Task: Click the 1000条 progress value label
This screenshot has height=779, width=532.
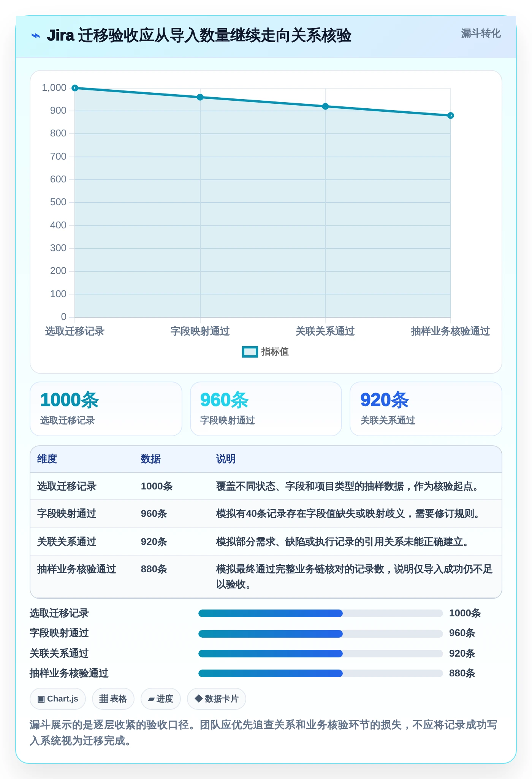Action: pyautogui.click(x=465, y=613)
